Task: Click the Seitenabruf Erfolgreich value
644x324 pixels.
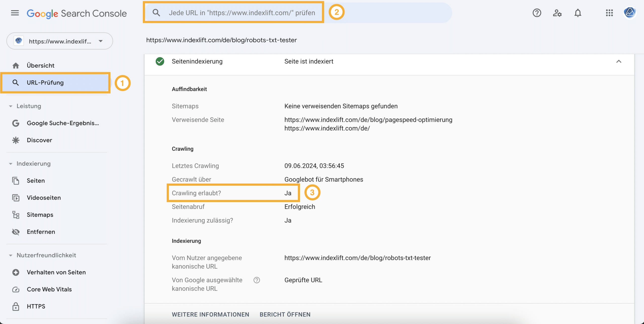Action: 300,207
